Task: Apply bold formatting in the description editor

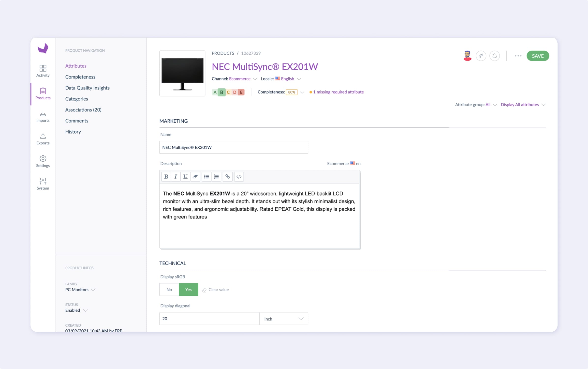Action: pyautogui.click(x=166, y=176)
